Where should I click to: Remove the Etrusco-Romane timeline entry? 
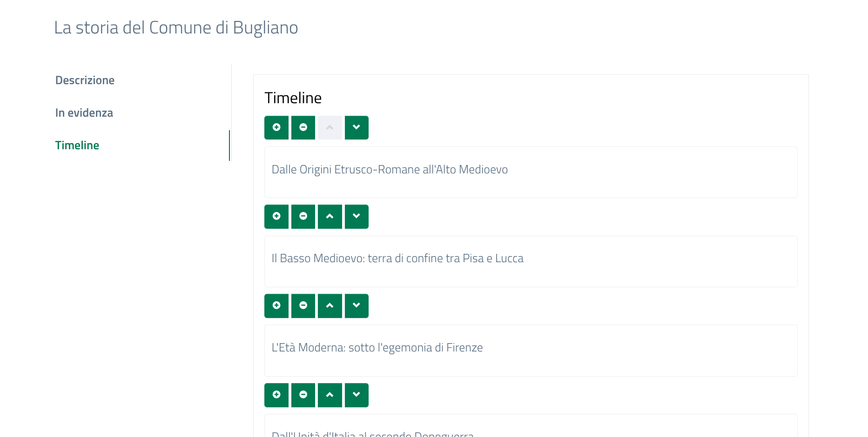coord(303,127)
